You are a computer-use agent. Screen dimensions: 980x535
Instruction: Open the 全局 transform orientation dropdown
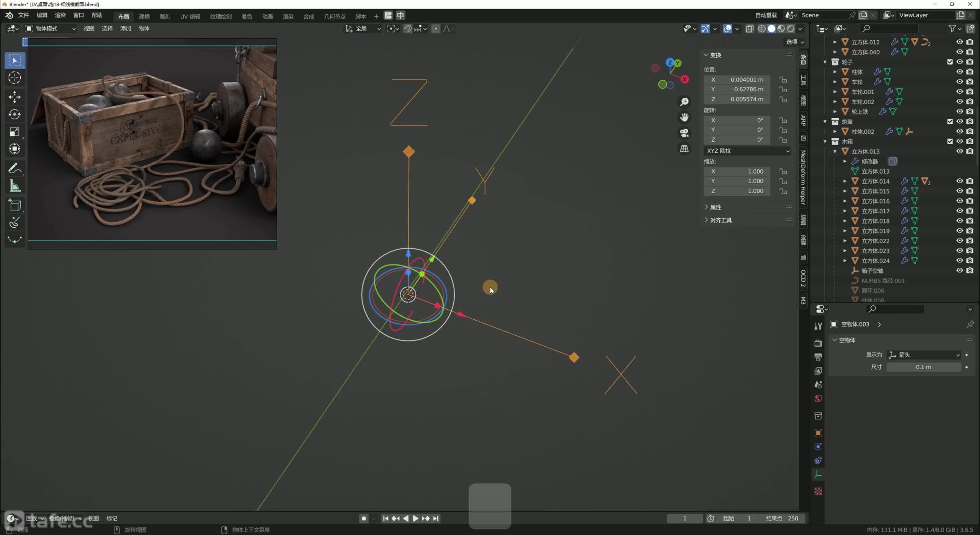tap(363, 29)
